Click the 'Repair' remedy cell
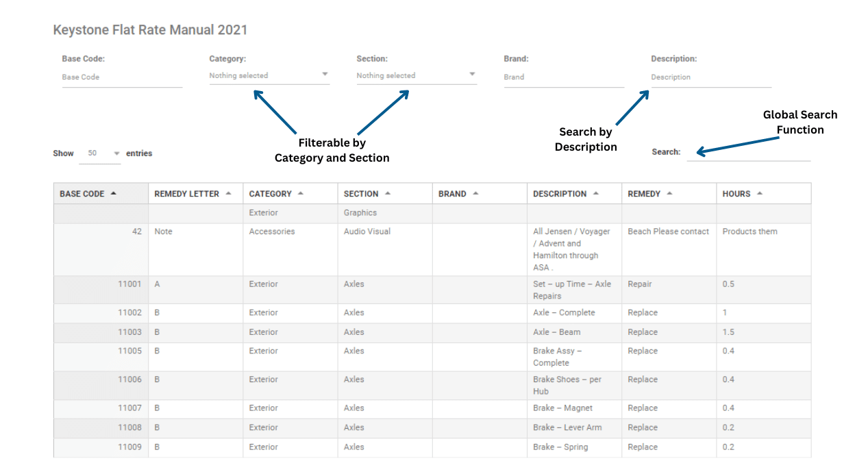 pyautogui.click(x=669, y=290)
